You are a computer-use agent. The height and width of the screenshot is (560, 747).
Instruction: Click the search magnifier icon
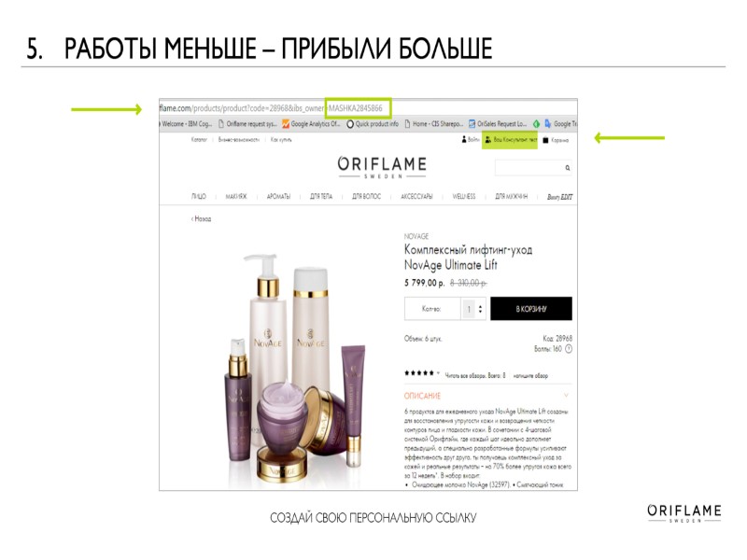point(568,168)
